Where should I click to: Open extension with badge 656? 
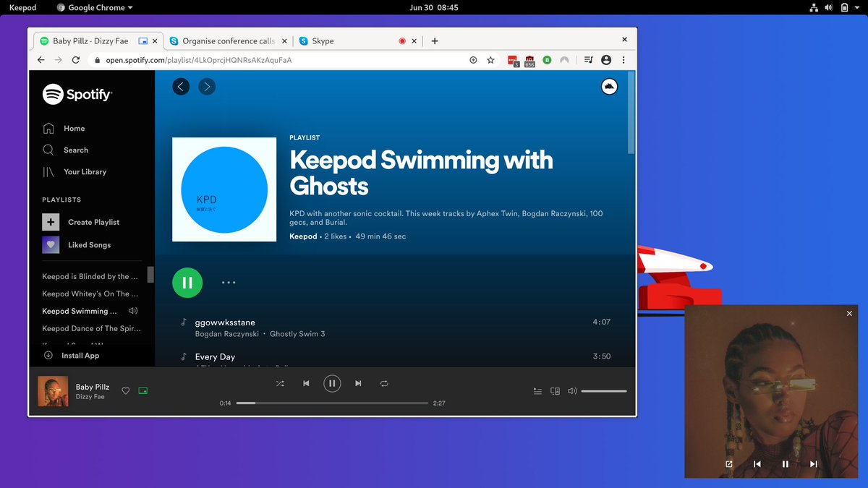pyautogui.click(x=530, y=61)
